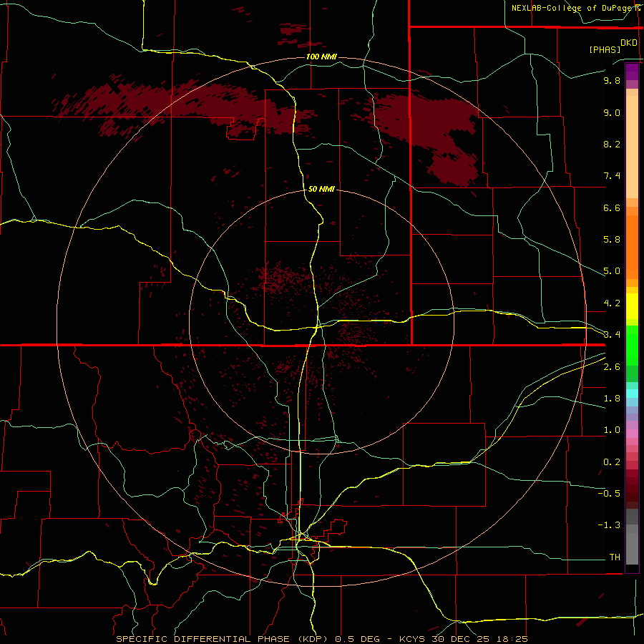
Task: Select the 2.6 legend value
Action: coord(612,367)
